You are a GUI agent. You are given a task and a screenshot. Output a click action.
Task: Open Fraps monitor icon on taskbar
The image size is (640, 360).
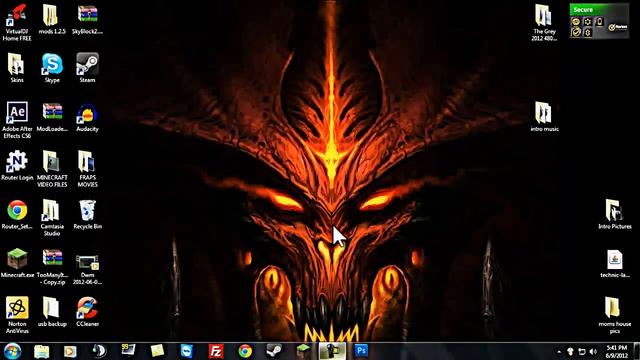click(x=128, y=350)
